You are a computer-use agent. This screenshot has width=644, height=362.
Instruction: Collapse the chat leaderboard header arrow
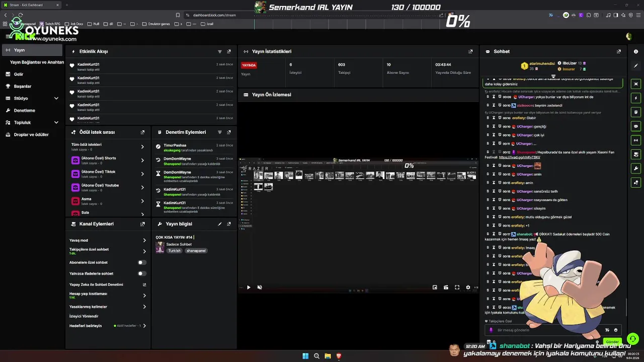553,76
